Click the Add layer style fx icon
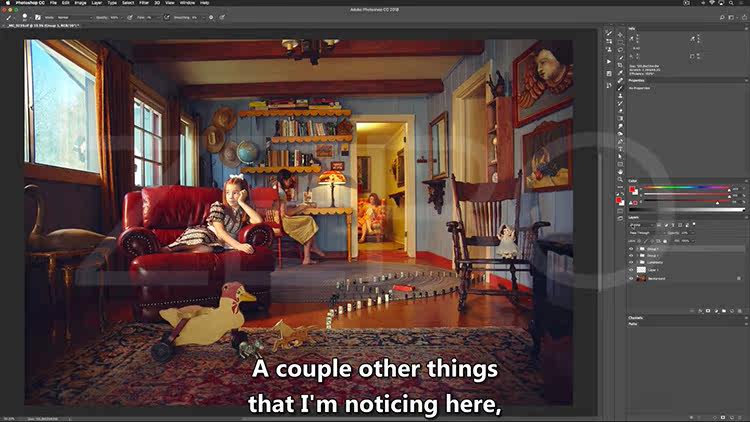 point(700,311)
